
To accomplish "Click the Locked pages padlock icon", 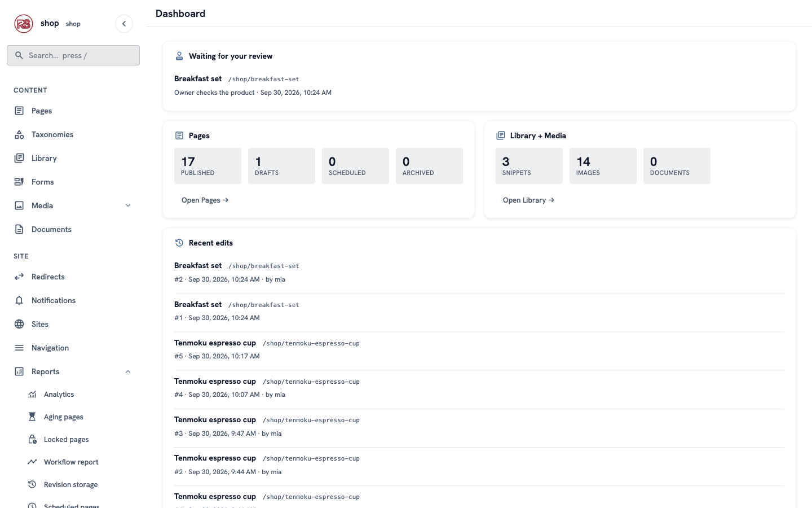I will (x=32, y=439).
